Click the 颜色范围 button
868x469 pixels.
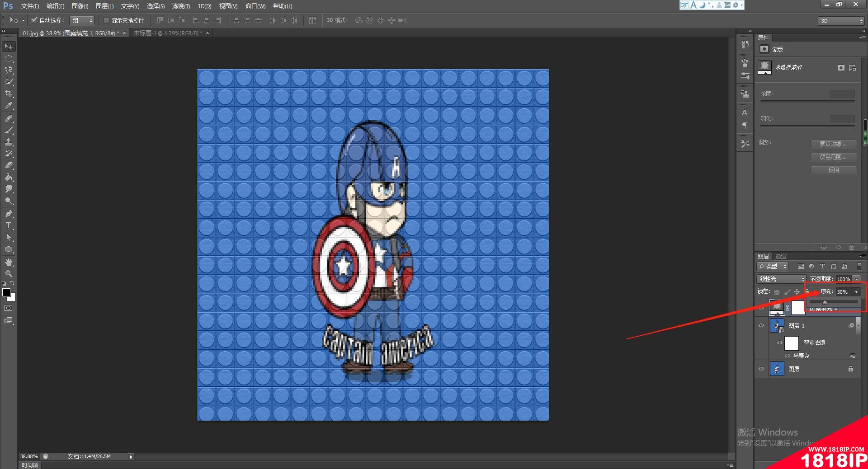point(834,157)
